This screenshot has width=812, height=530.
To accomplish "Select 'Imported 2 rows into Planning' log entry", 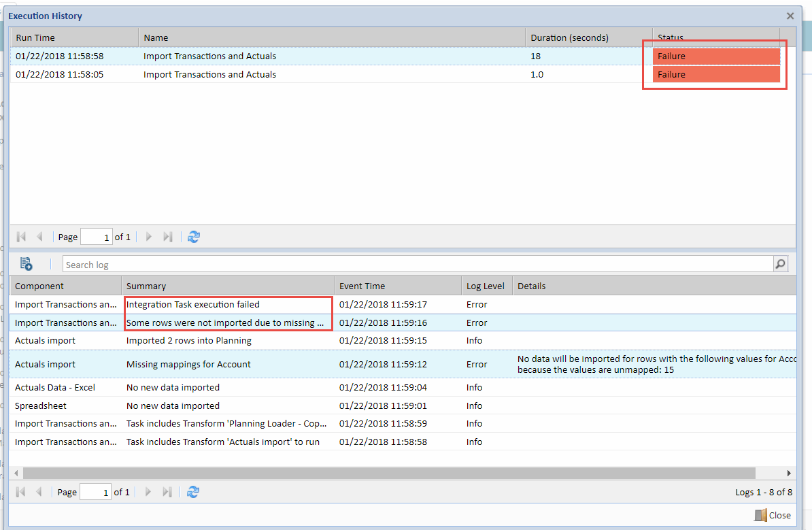I will (x=403, y=340).
